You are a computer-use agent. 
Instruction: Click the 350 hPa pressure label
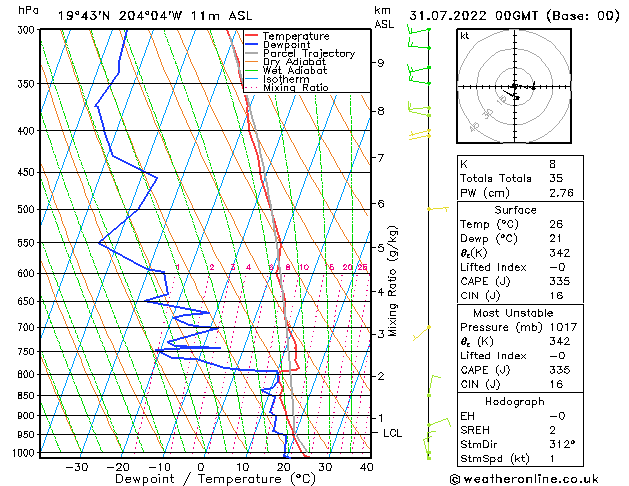pyautogui.click(x=28, y=84)
